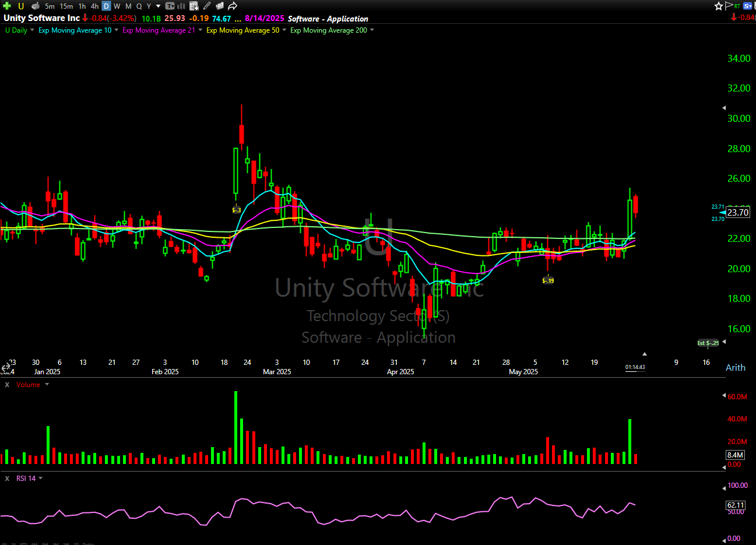
Task: Click the yellow earnings marker near May 12
Action: pos(548,280)
